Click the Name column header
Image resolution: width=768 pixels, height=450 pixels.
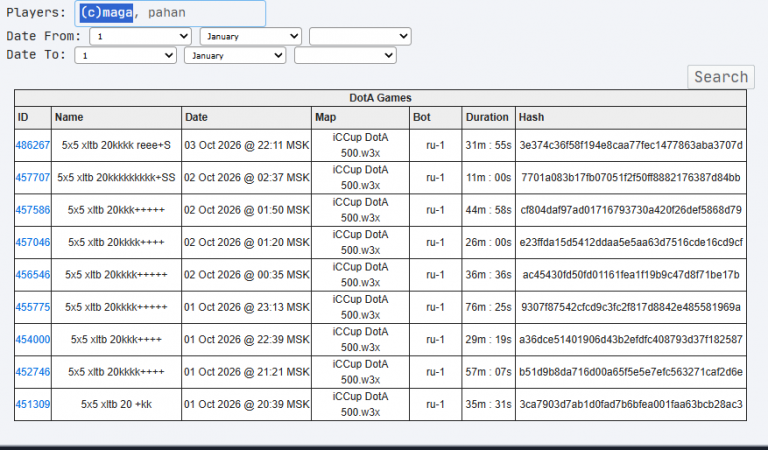116,118
